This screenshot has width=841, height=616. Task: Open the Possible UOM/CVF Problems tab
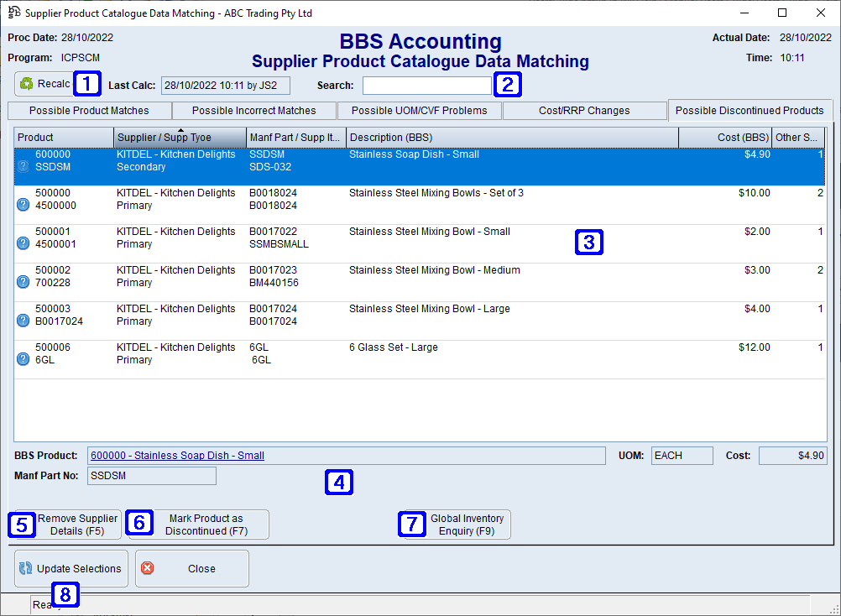[x=419, y=110]
